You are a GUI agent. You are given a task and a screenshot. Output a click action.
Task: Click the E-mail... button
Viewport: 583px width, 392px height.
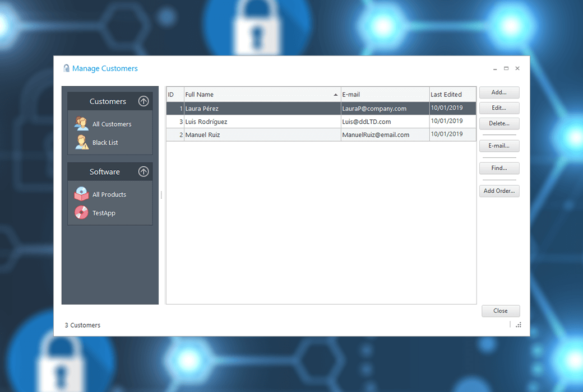click(499, 146)
